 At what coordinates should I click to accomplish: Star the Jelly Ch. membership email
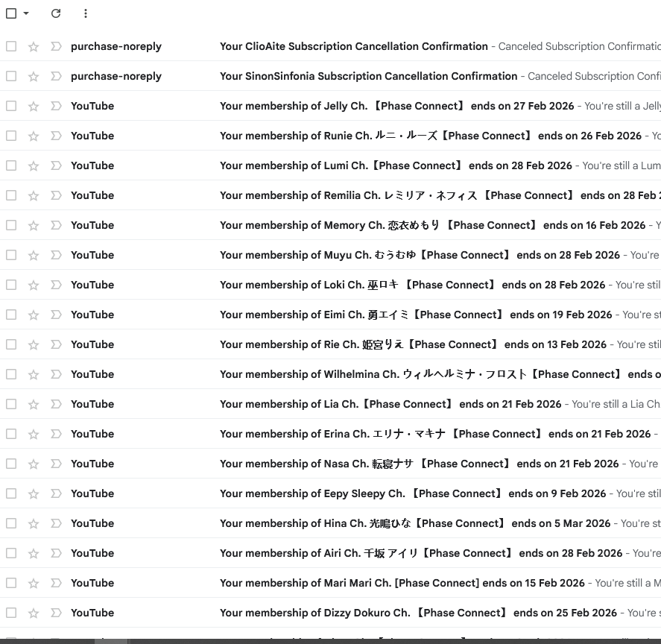(x=34, y=107)
